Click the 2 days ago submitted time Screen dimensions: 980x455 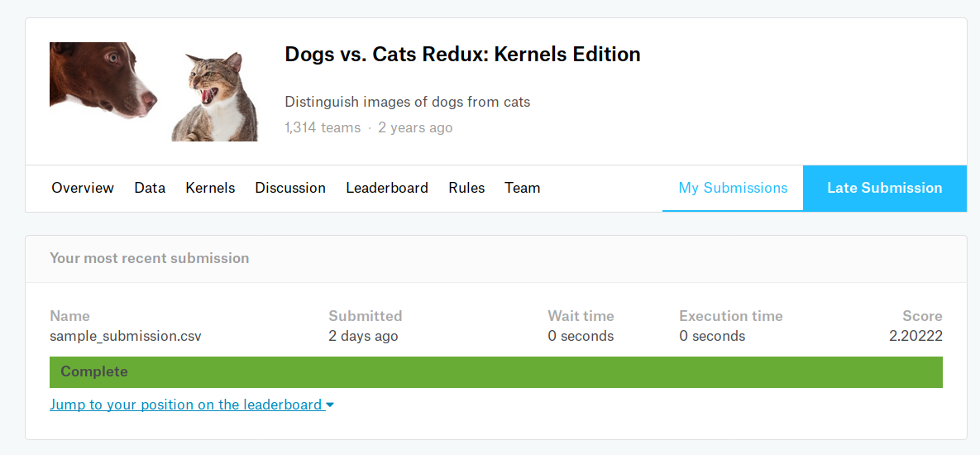(363, 336)
